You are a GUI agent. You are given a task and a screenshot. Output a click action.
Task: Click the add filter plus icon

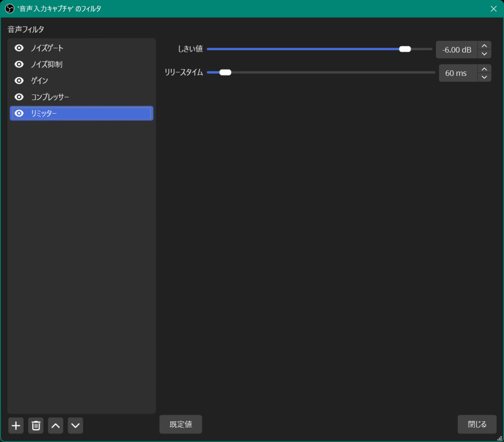click(x=16, y=426)
